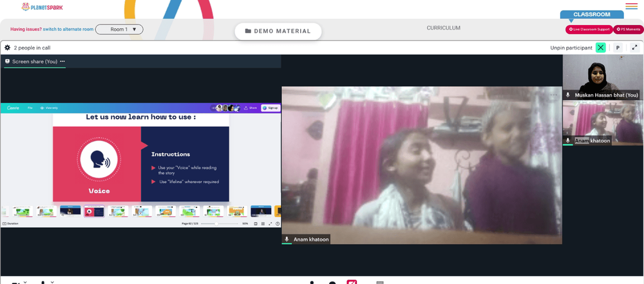
Task: Click mic icon on Anam khatoon side tile
Action: [568, 140]
